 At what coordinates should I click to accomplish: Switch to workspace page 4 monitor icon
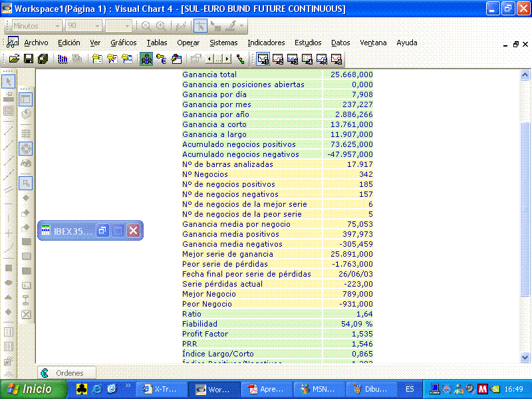pos(307,59)
